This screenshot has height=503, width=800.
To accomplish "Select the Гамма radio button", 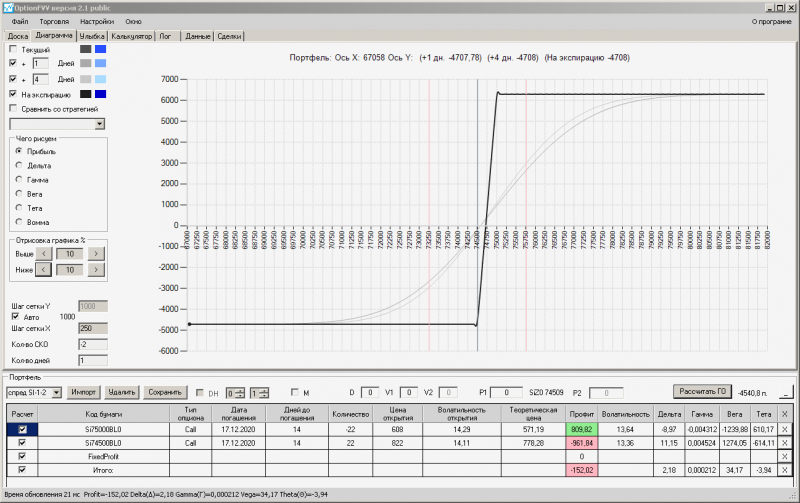I will pyautogui.click(x=19, y=180).
